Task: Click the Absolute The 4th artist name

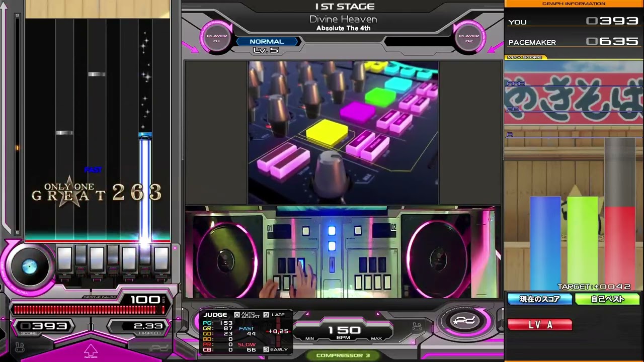Action: coord(344,28)
